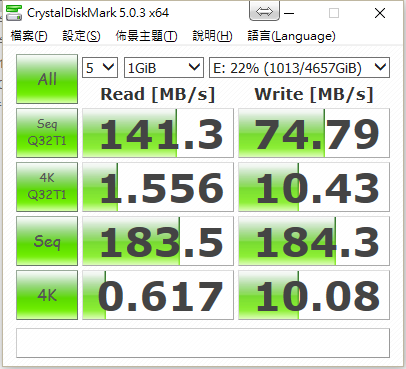Click the 4K Q32T1 read result 1.556
Image resolution: width=406 pixels, height=369 pixels.
point(158,187)
